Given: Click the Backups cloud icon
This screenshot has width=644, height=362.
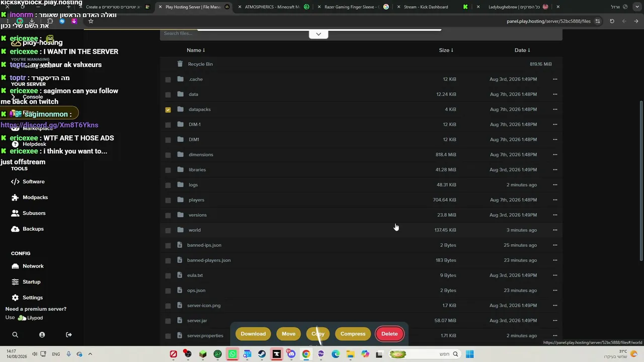Looking at the screenshot, I should (x=15, y=229).
